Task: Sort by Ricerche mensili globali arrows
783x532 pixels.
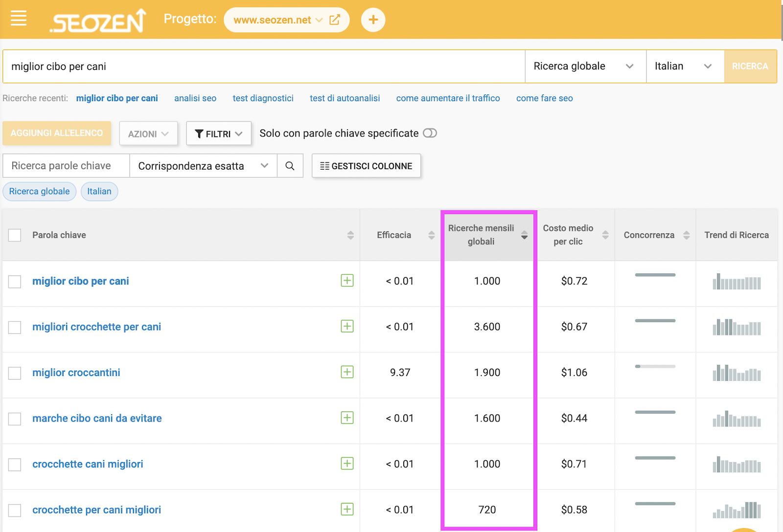Action: click(524, 235)
